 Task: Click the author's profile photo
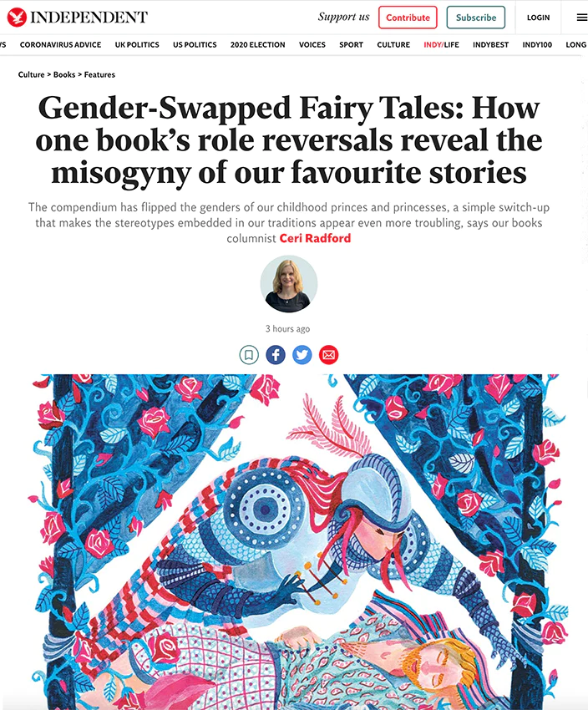(x=289, y=284)
